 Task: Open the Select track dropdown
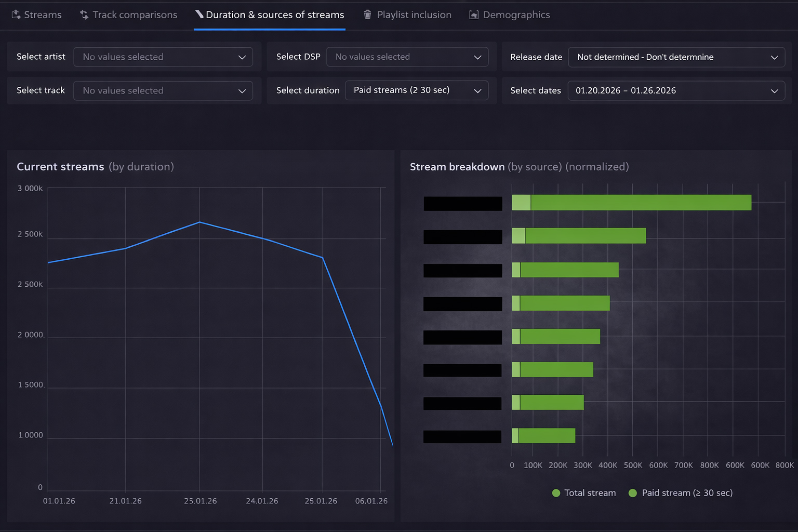click(163, 90)
